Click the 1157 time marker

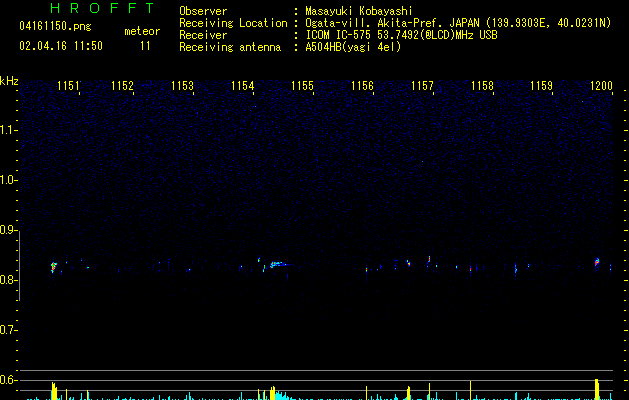click(423, 86)
